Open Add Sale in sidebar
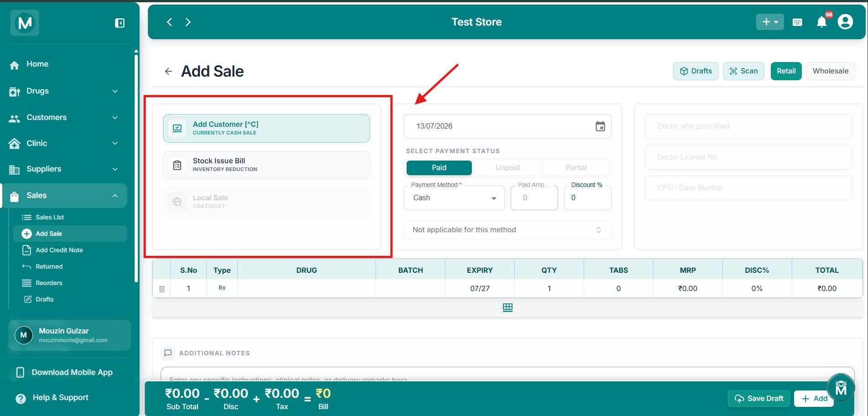868x416 pixels. click(70, 234)
